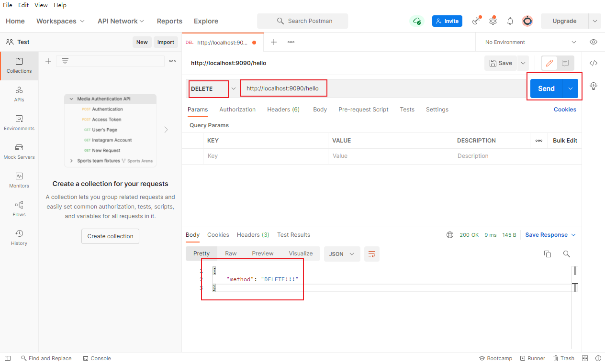Toggle word wrap in response

[372, 254]
